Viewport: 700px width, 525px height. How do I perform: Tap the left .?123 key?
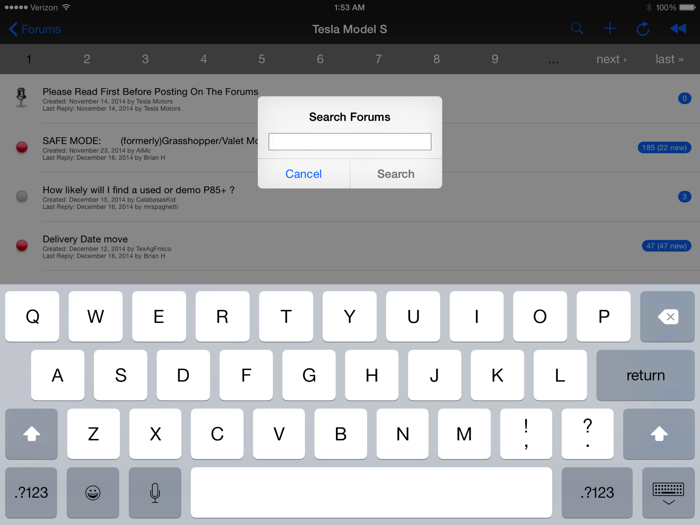[31, 492]
